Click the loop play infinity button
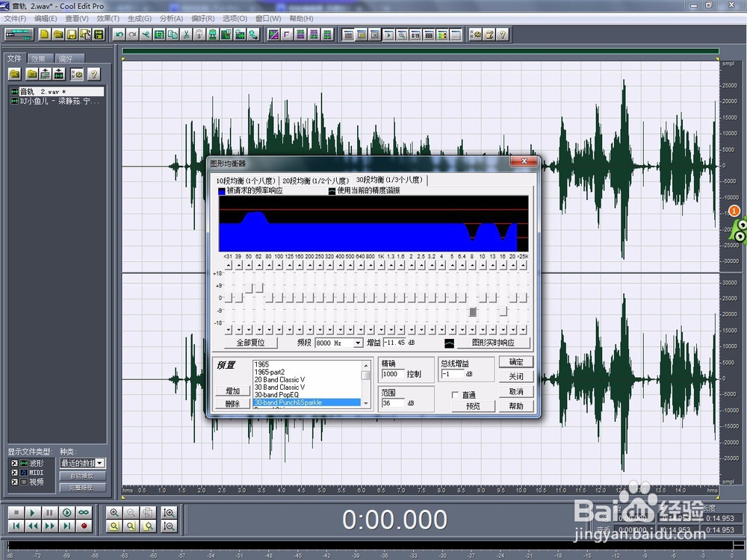The height and width of the screenshot is (560, 747). point(84,513)
